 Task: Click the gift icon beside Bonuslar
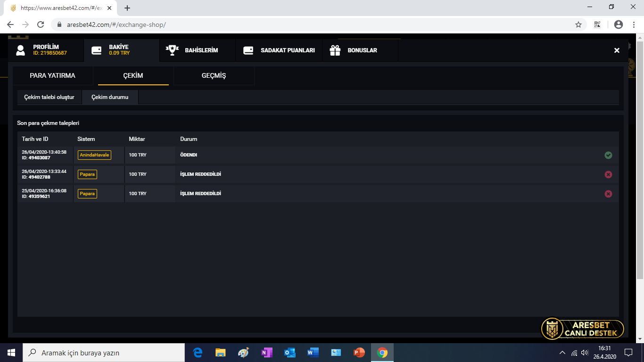335,50
